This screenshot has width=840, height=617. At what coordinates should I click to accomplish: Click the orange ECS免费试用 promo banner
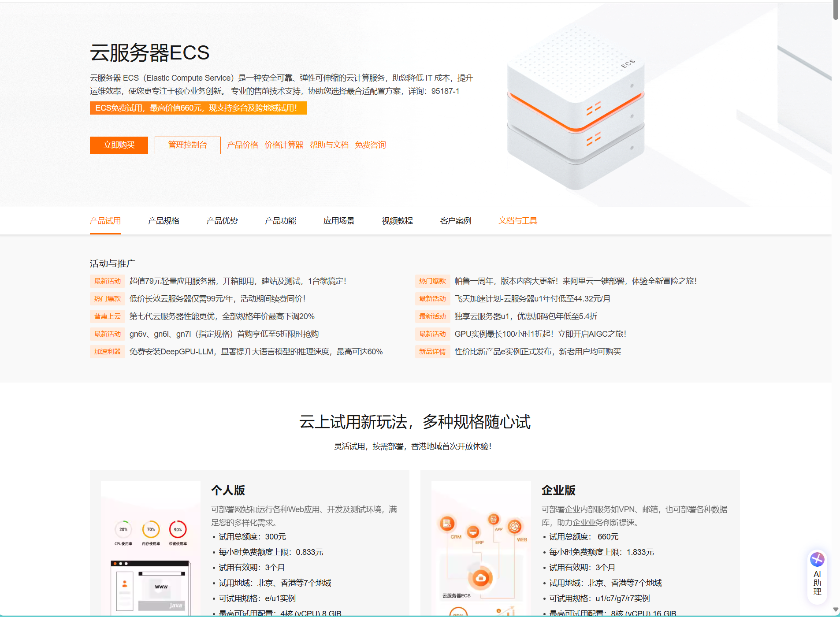pos(198,108)
